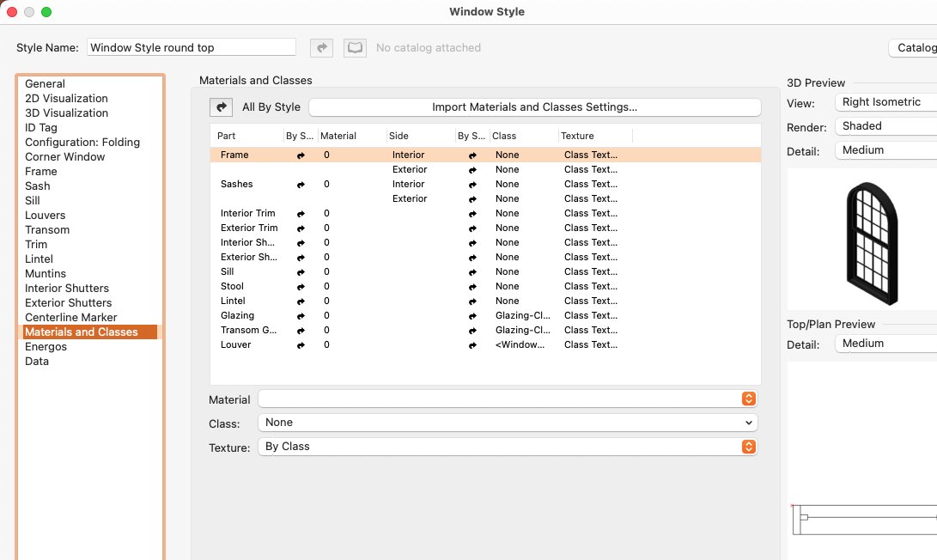Image resolution: width=937 pixels, height=560 pixels.
Task: Open the Material dropdown below the table
Action: (507, 399)
